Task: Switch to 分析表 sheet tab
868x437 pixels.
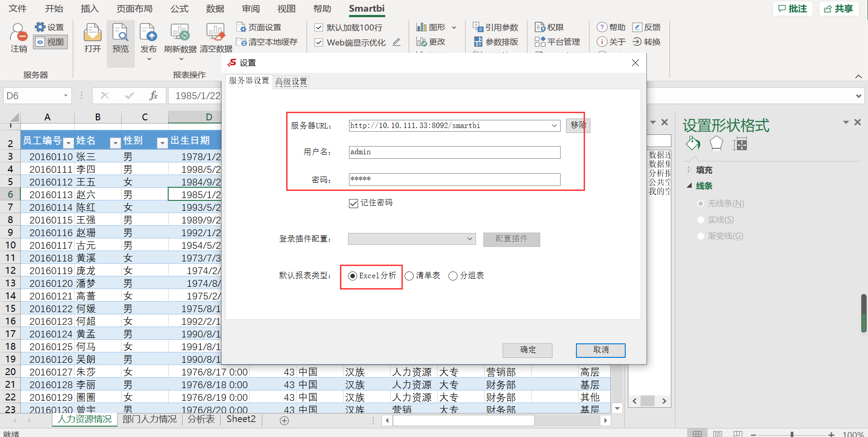Action: (201, 419)
